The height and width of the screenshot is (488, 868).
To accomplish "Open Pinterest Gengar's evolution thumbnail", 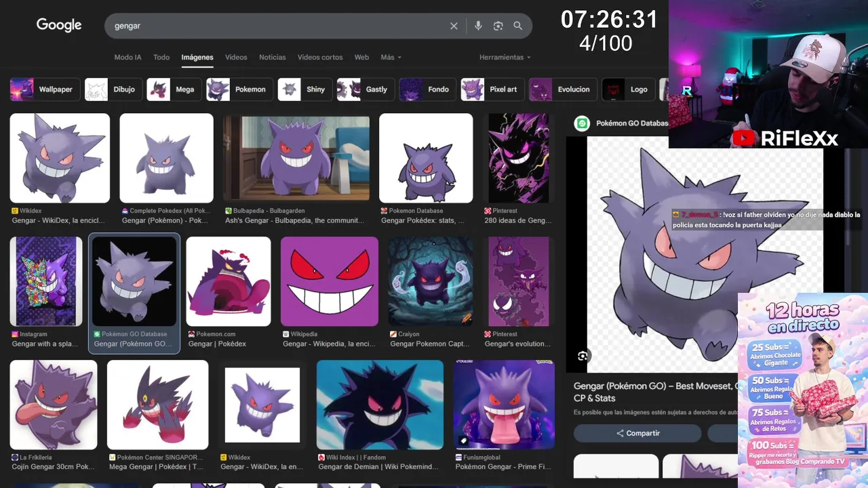I will pyautogui.click(x=519, y=281).
